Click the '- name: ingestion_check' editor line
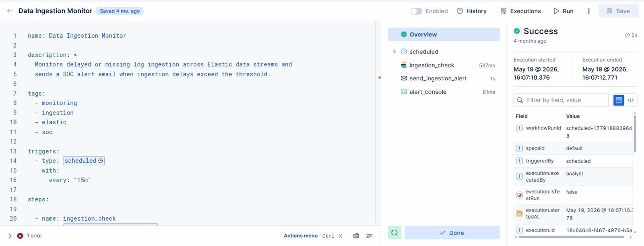 pyautogui.click(x=75, y=219)
